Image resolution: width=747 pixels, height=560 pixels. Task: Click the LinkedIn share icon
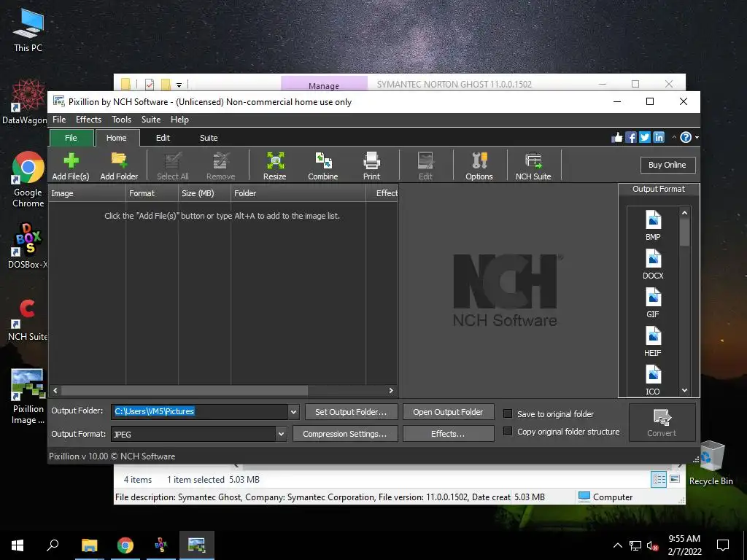tap(659, 138)
